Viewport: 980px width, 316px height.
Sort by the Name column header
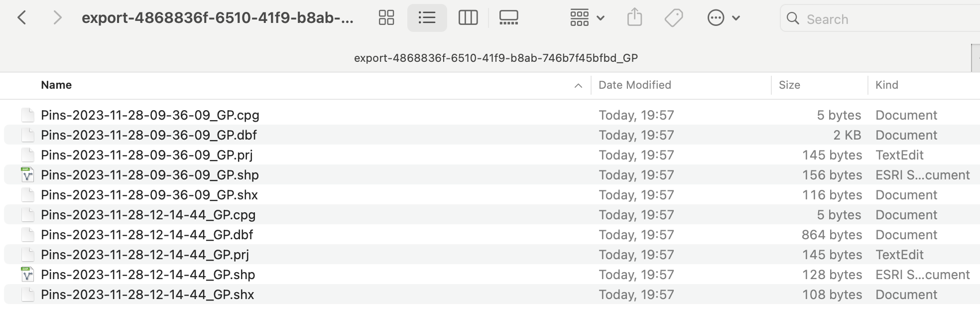56,85
